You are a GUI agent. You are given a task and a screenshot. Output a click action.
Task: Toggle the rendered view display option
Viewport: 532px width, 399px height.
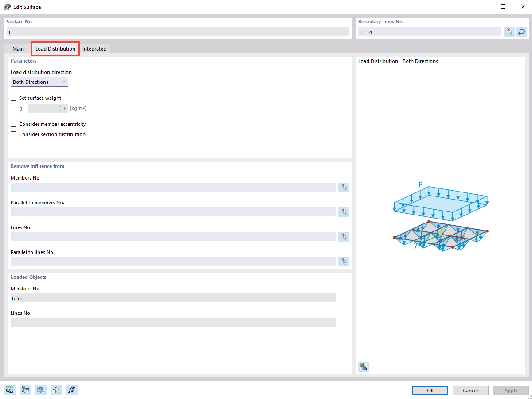[x=41, y=390]
